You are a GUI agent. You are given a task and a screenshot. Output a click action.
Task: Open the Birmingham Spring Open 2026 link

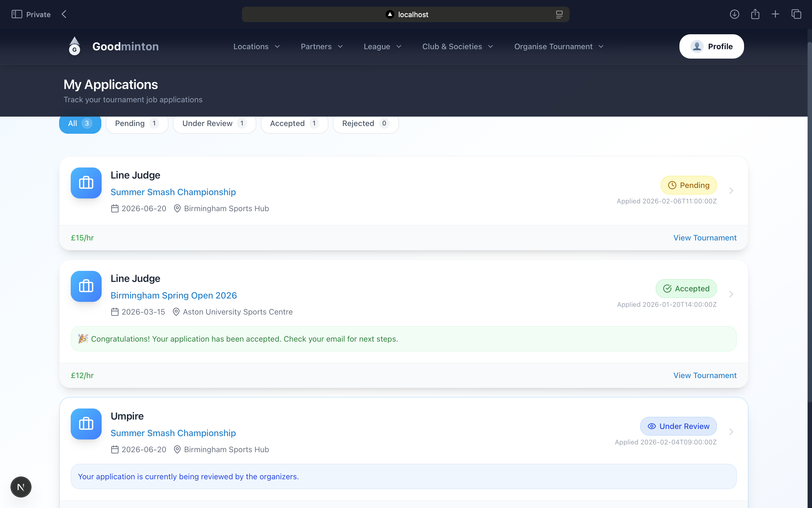coord(173,295)
